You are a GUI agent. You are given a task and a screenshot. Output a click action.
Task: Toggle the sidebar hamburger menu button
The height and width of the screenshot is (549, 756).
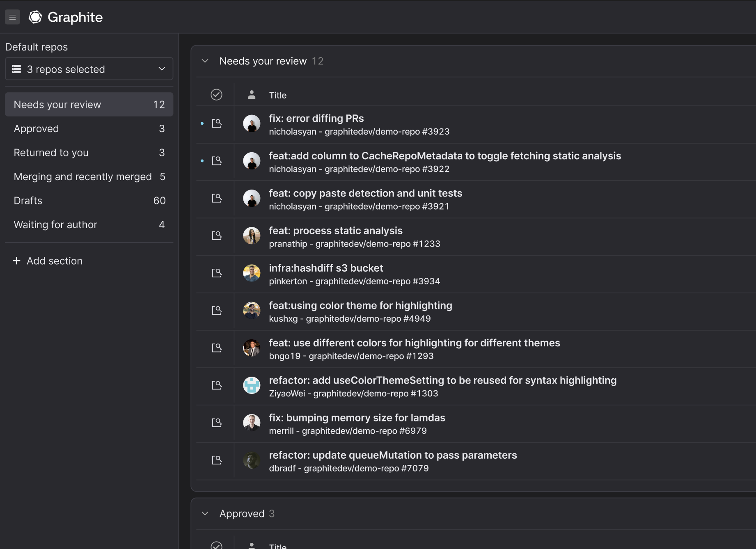pyautogui.click(x=12, y=17)
